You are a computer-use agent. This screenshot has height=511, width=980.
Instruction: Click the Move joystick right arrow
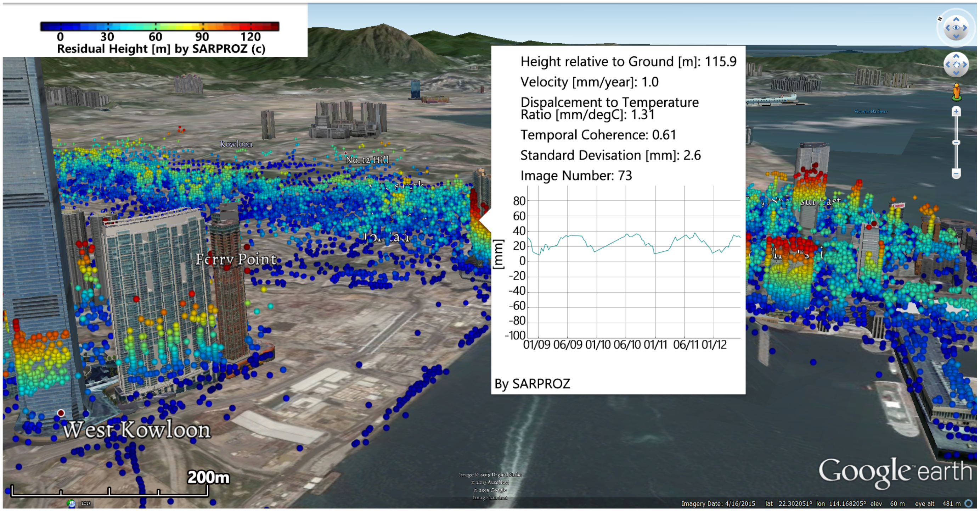(965, 65)
